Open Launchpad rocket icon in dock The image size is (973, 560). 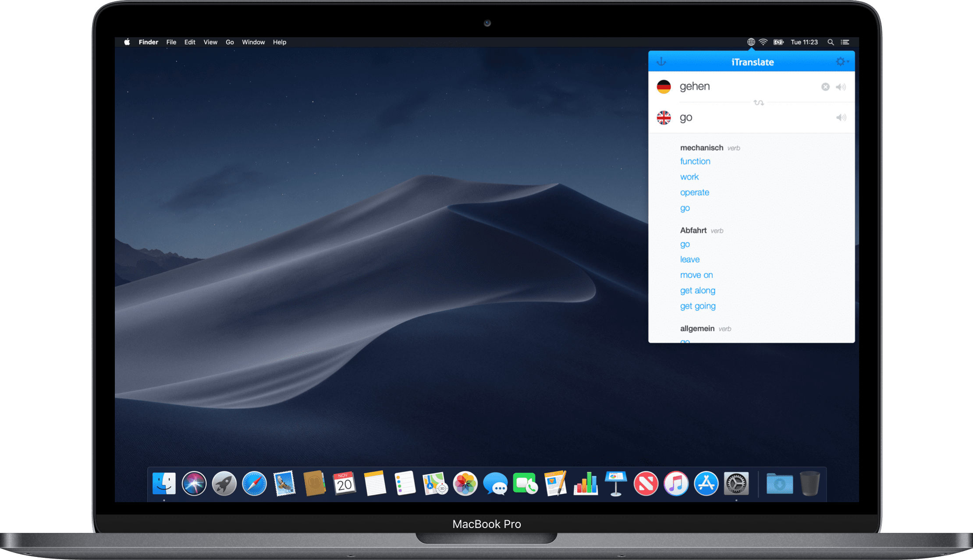pyautogui.click(x=224, y=484)
